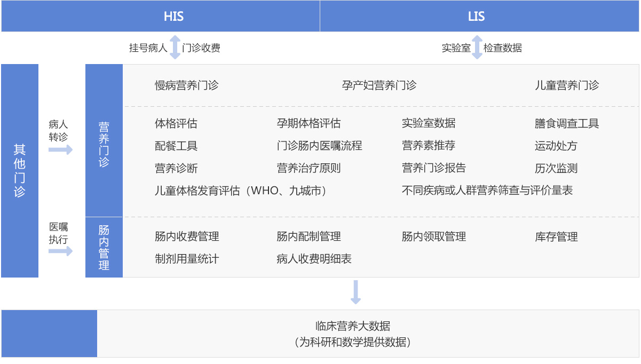Select 门诊肠内医嘱流程 item
Viewport: 641px width, 364px height.
319,146
